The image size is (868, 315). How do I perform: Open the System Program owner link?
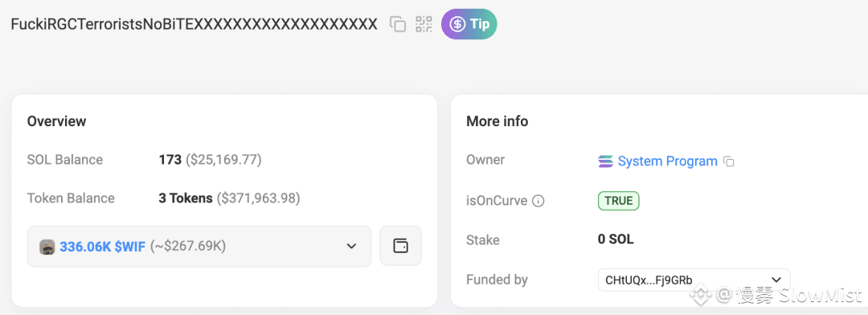pyautogui.click(x=668, y=161)
